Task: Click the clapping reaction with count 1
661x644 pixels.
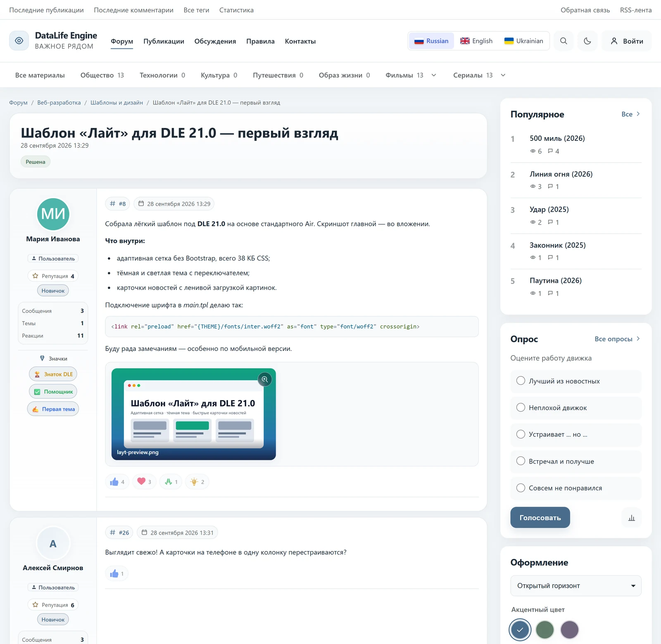Action: (x=171, y=482)
